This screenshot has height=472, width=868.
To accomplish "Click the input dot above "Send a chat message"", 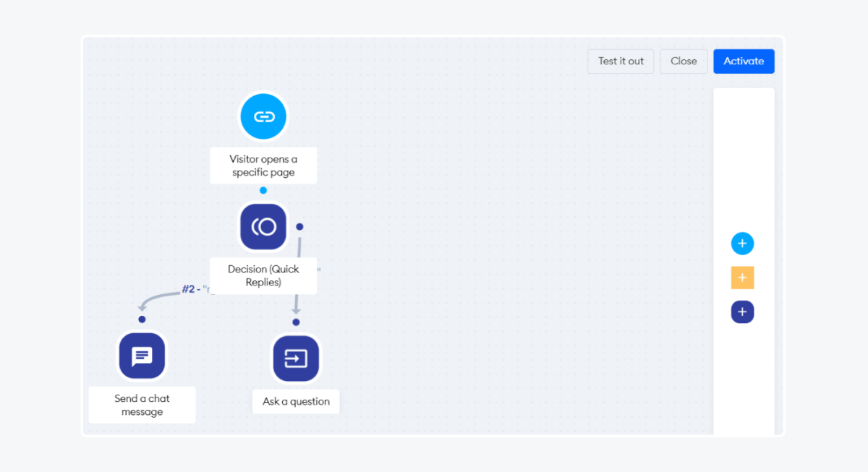I will point(142,319).
